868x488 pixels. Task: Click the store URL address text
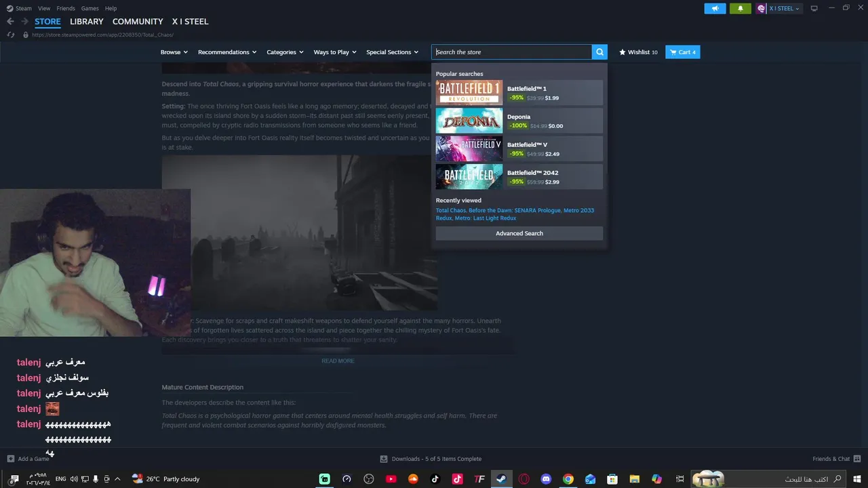coord(102,35)
